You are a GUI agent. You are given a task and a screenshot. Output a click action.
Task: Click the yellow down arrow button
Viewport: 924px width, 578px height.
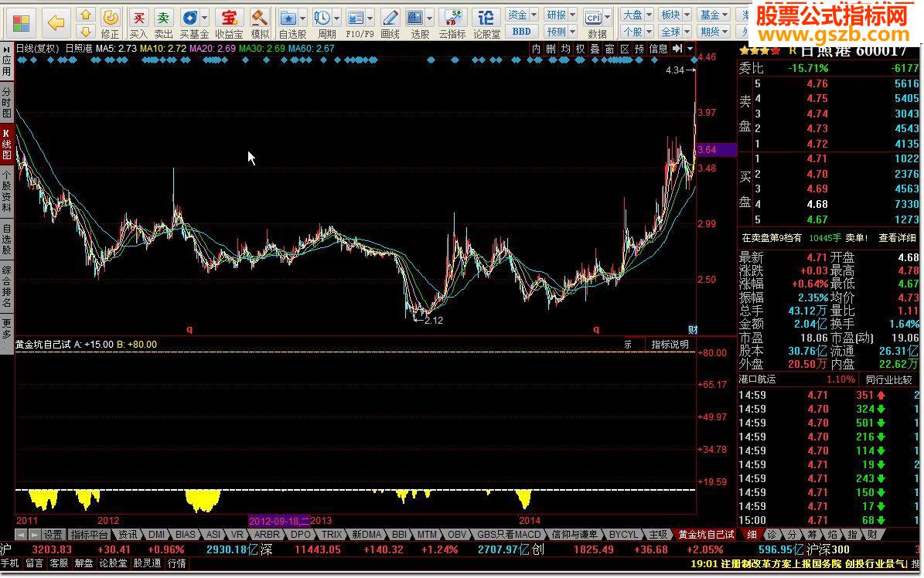tap(86, 31)
